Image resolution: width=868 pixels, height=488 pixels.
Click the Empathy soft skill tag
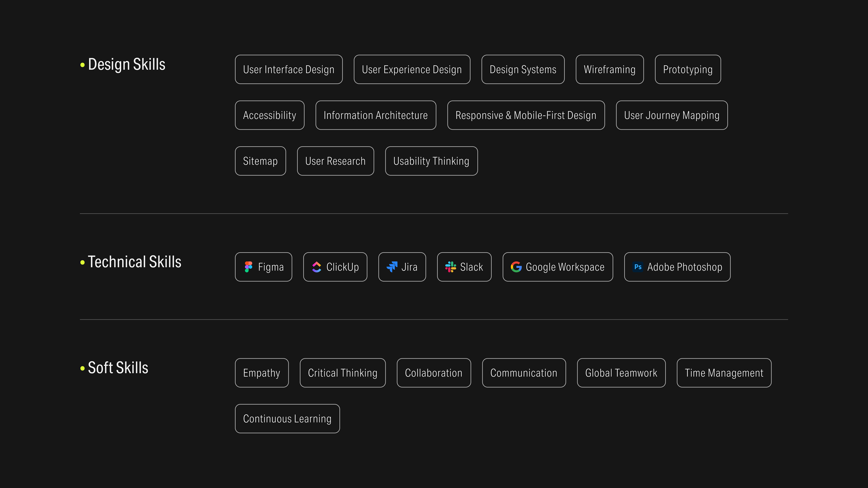tap(262, 373)
